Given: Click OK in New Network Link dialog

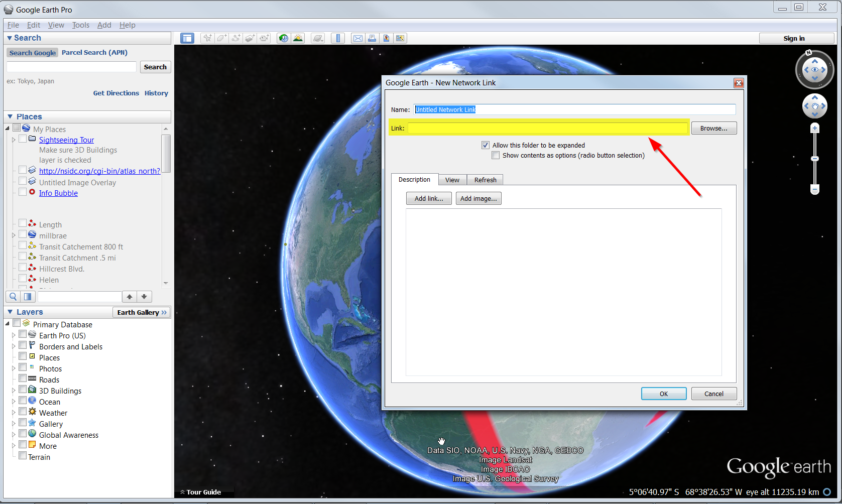Looking at the screenshot, I should click(664, 394).
